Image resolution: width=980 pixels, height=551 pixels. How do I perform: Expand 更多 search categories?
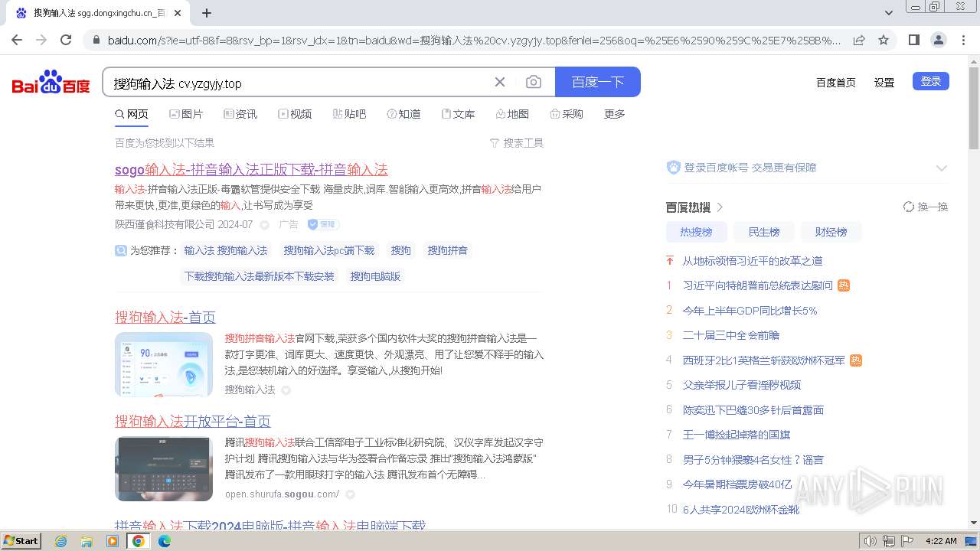point(615,114)
